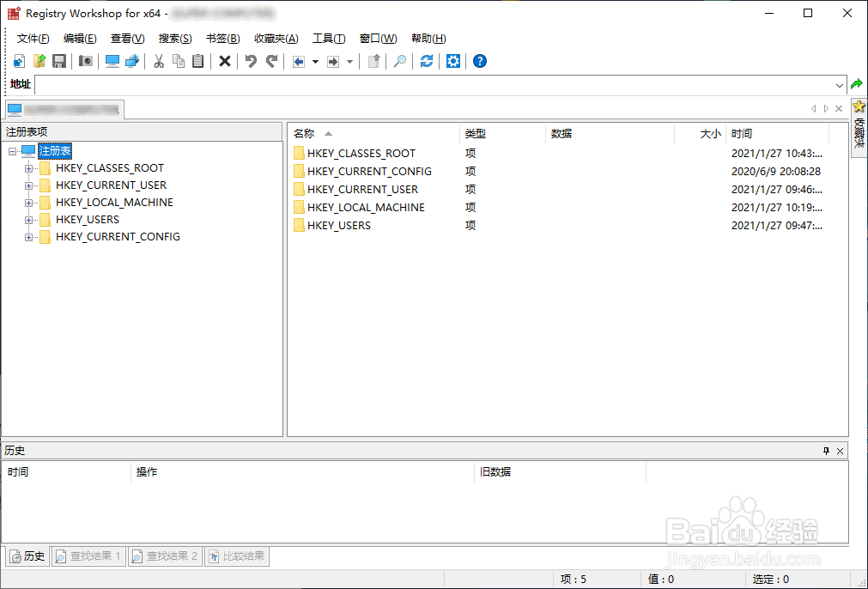Close the History panel

(x=840, y=451)
